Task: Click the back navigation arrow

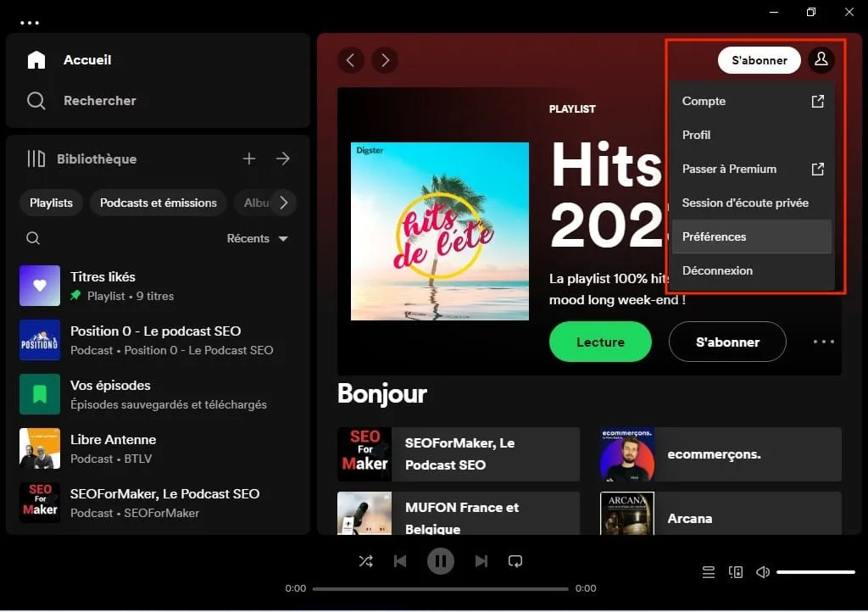Action: tap(351, 60)
